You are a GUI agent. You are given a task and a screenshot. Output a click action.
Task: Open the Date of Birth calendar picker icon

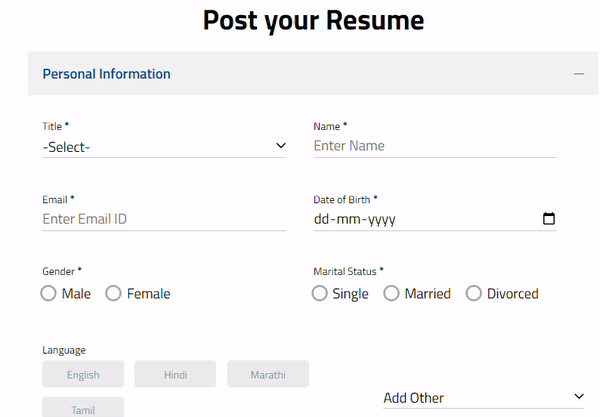[x=548, y=219]
